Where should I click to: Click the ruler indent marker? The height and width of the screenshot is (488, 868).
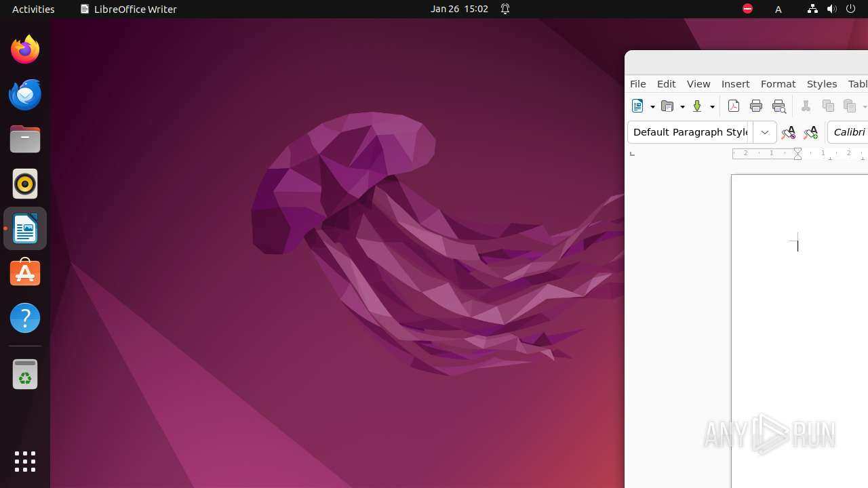pyautogui.click(x=798, y=154)
